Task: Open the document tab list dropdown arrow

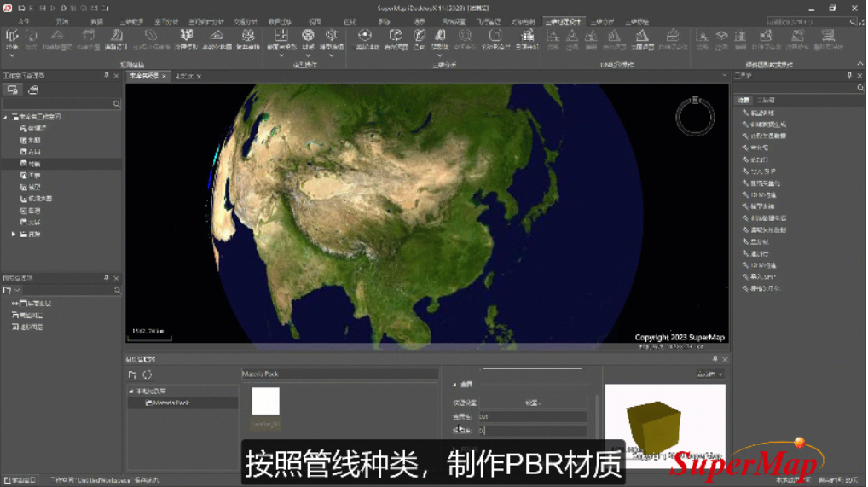Action: pyautogui.click(x=724, y=76)
